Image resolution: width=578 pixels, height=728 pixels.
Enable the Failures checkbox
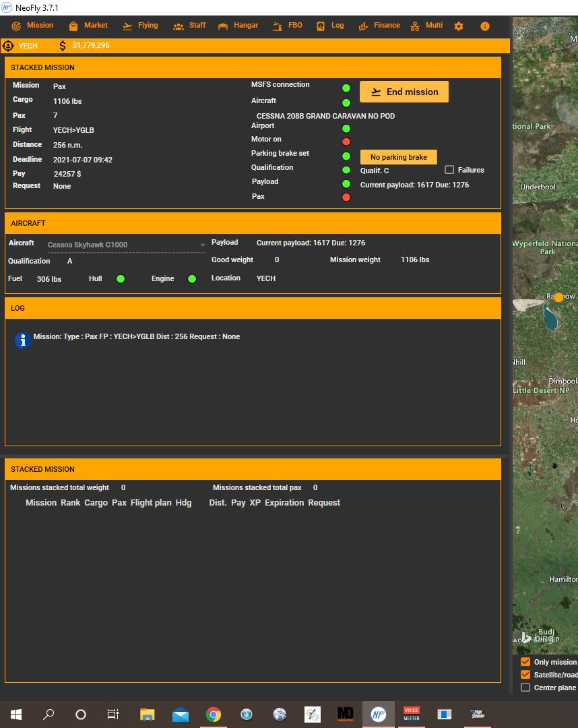point(449,170)
